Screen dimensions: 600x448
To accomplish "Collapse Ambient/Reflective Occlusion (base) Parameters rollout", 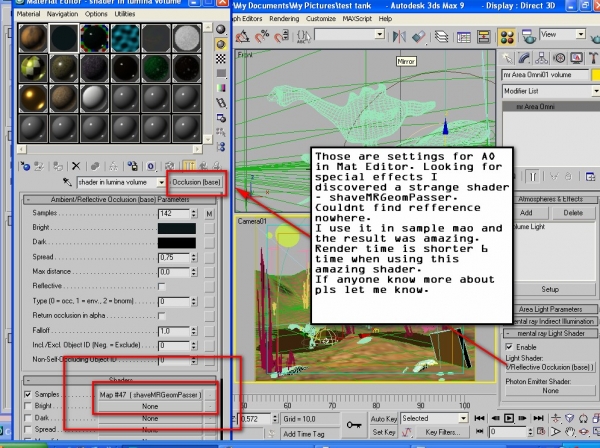I will point(120,199).
